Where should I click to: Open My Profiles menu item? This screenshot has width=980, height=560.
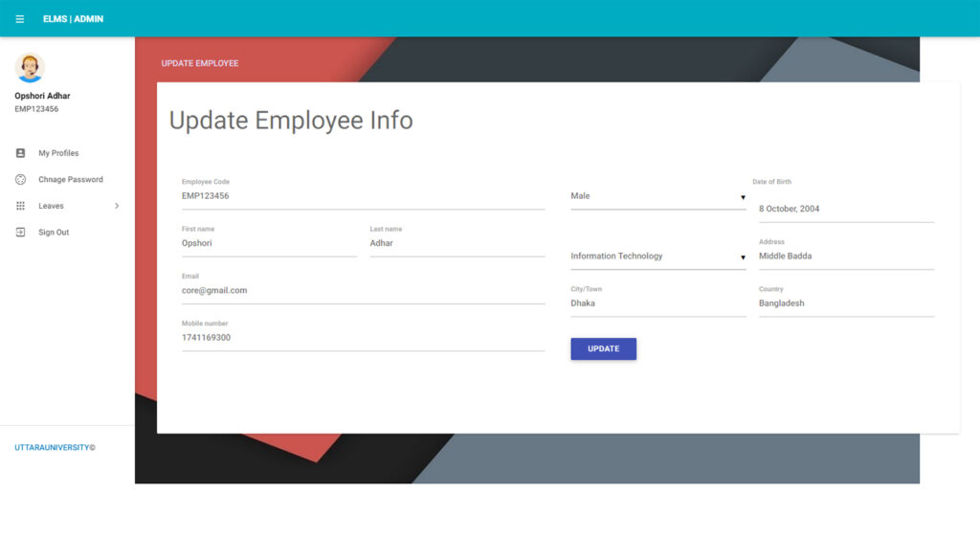click(x=58, y=153)
